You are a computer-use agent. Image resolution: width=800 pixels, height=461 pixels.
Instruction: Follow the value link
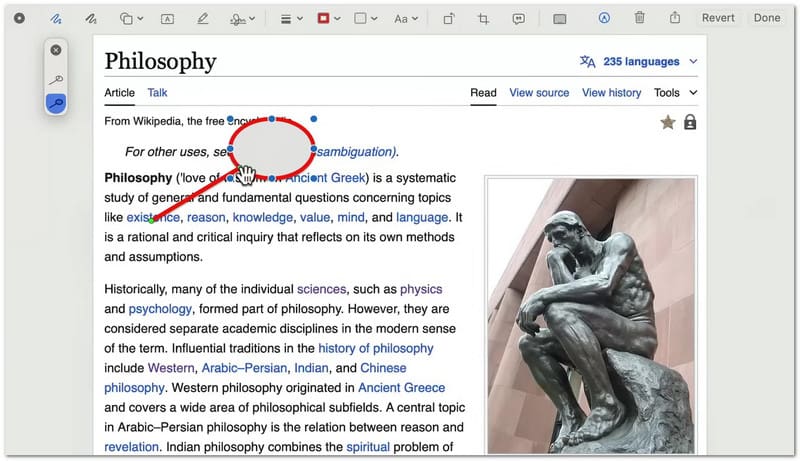coord(315,218)
